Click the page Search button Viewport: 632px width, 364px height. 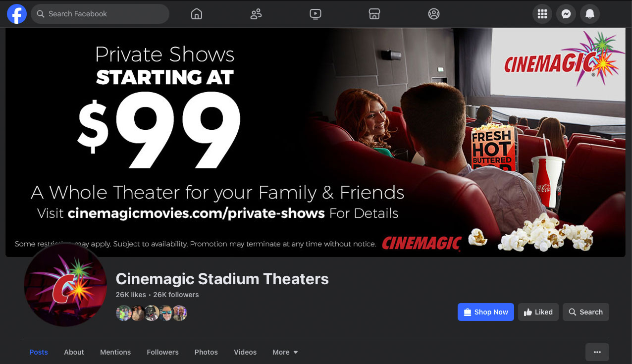coord(586,312)
